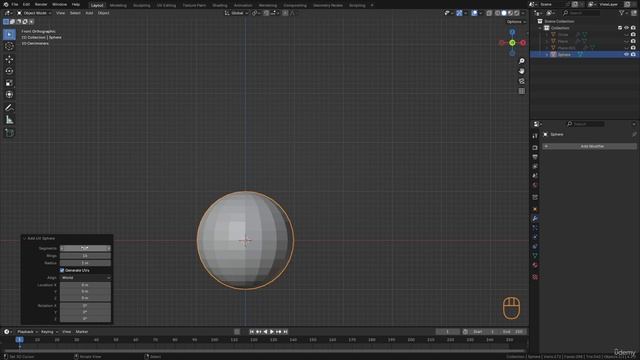Screen dimensions: 640x360
Task: Open the timeline Marker menu
Action: click(x=82, y=332)
